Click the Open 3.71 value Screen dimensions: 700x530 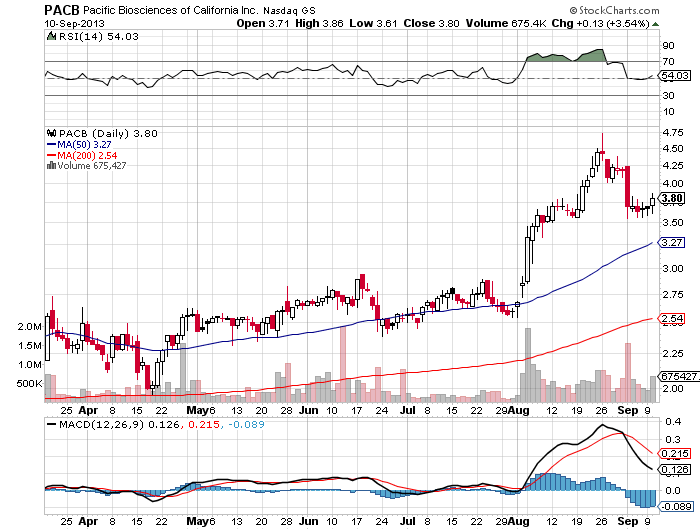tap(263, 24)
